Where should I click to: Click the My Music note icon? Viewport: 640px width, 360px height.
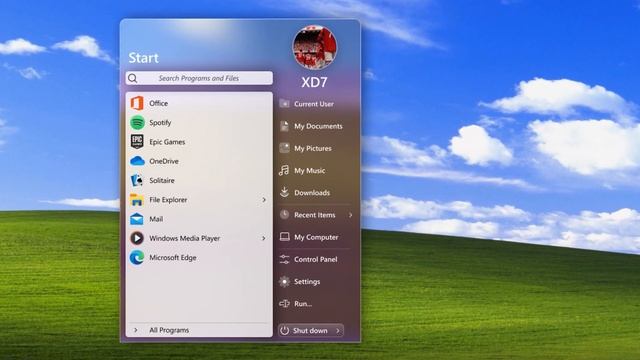pos(284,170)
